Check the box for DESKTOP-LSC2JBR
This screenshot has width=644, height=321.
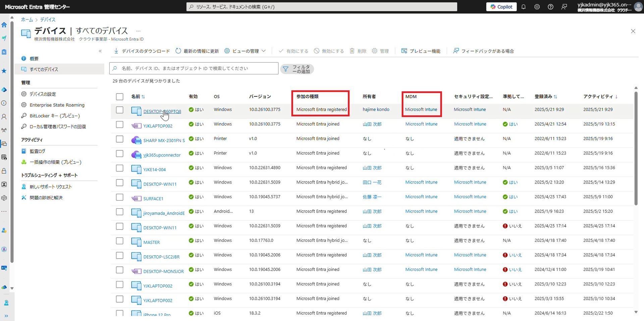coord(120,255)
